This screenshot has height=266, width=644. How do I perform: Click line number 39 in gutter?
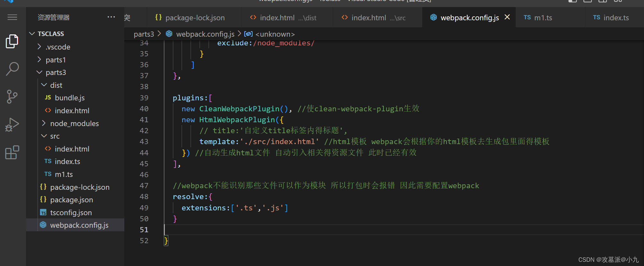(144, 98)
